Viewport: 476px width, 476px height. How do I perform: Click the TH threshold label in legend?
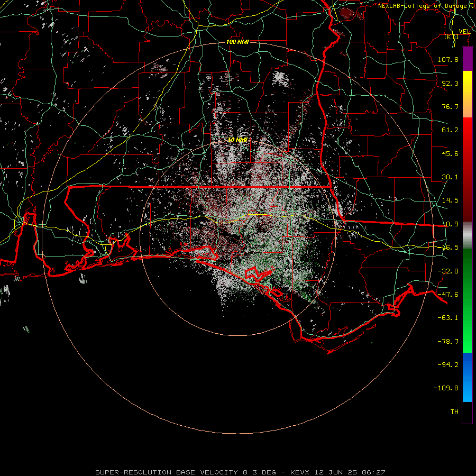pyautogui.click(x=454, y=412)
